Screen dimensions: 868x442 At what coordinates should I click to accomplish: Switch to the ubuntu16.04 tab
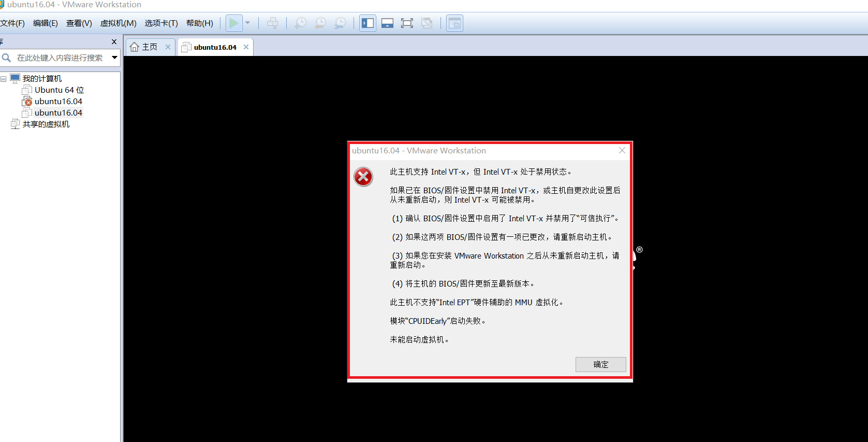coord(215,47)
